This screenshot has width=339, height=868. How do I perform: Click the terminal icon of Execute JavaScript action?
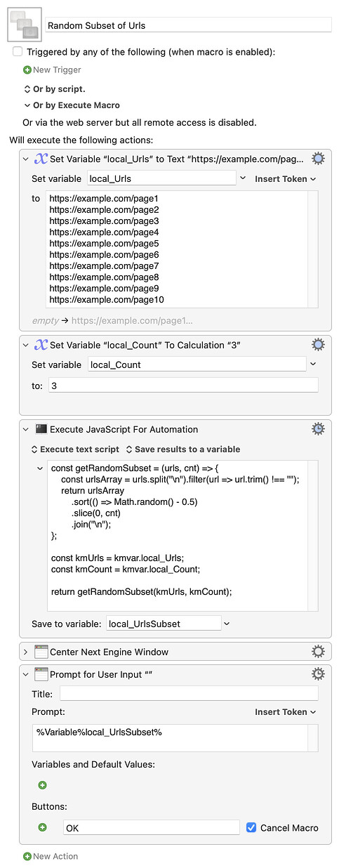[41, 429]
